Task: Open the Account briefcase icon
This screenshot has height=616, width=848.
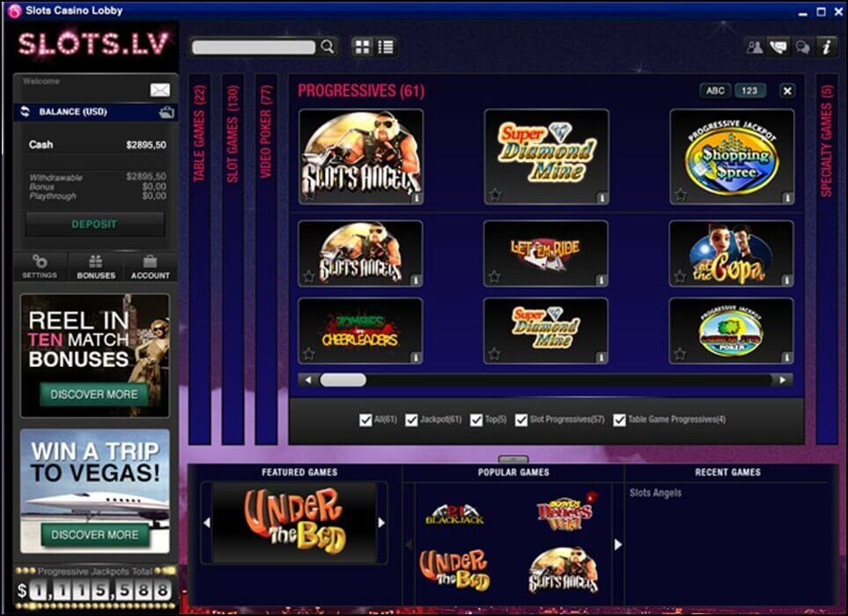Action: [151, 267]
